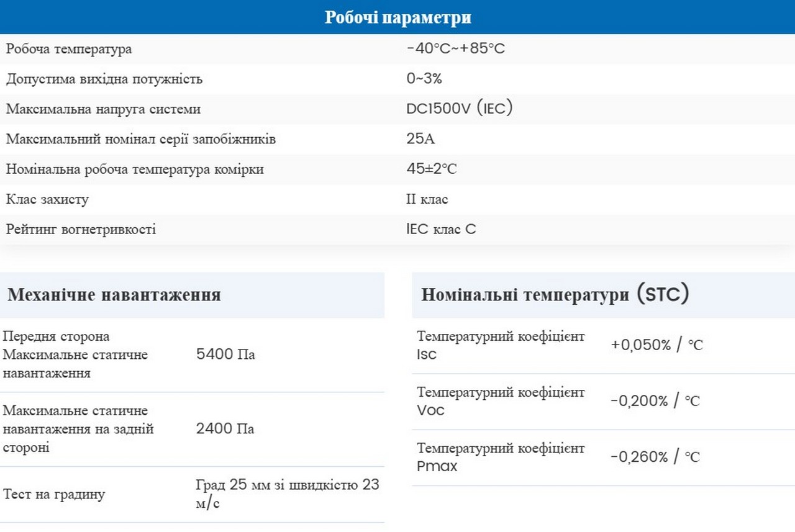Click the 45±2°C cell temperature value
795x532 pixels.
[x=431, y=169]
